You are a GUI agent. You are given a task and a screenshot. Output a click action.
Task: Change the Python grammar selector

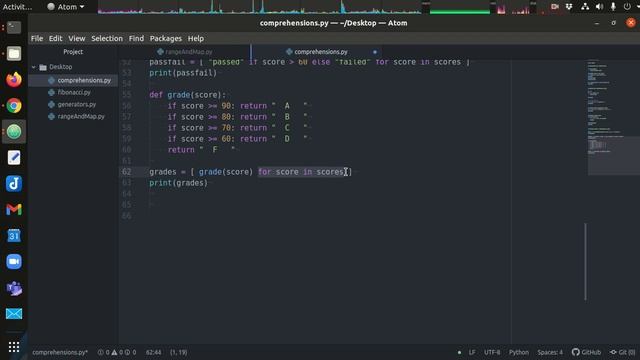[519, 352]
